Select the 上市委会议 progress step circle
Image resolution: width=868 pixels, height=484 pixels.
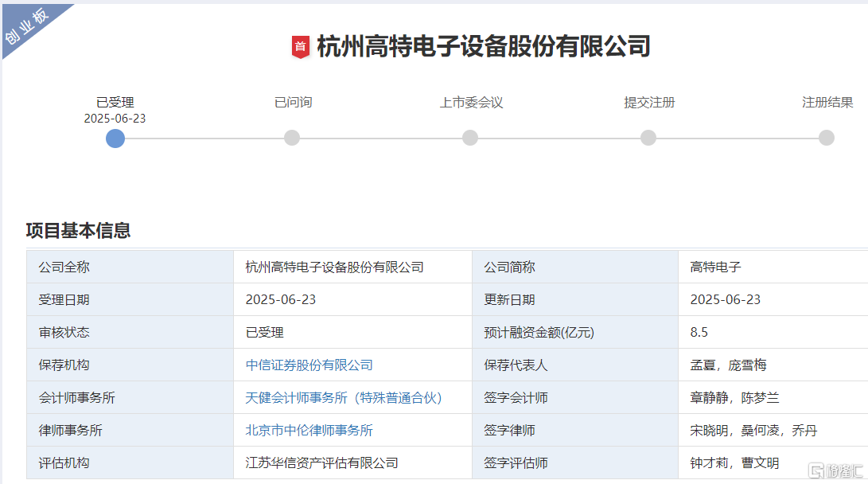470,138
